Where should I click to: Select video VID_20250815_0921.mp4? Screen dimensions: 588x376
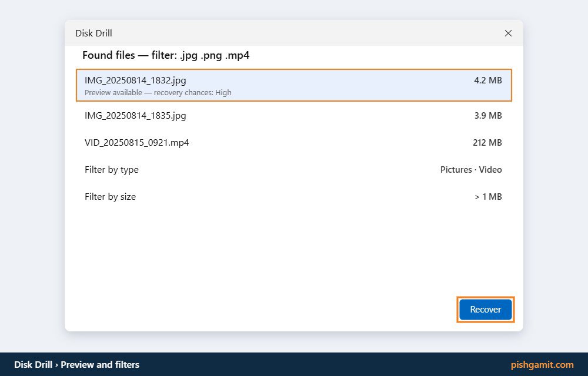click(x=294, y=143)
